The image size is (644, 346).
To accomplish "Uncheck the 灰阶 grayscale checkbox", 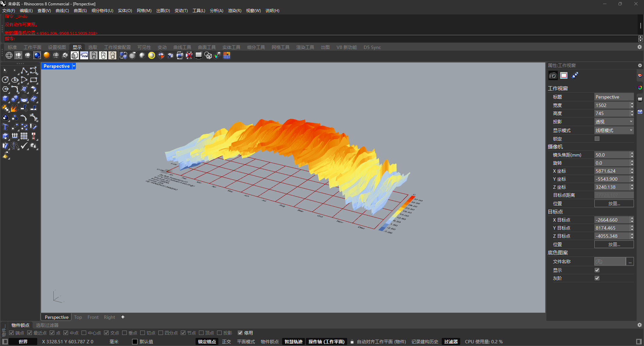I will coord(597,278).
